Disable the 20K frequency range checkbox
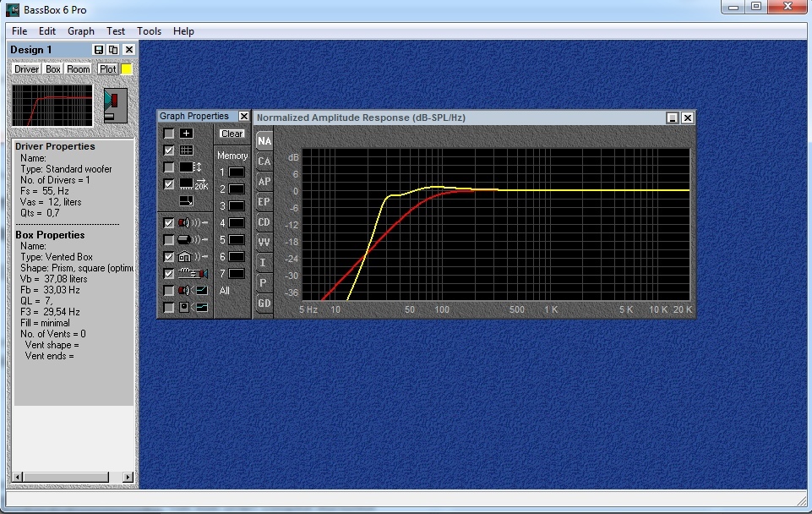This screenshot has width=812, height=514. [169, 183]
